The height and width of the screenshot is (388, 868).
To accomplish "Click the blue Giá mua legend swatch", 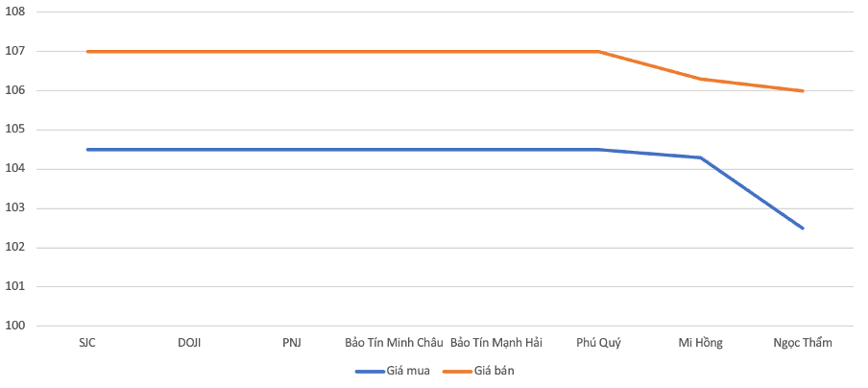I will tap(371, 372).
